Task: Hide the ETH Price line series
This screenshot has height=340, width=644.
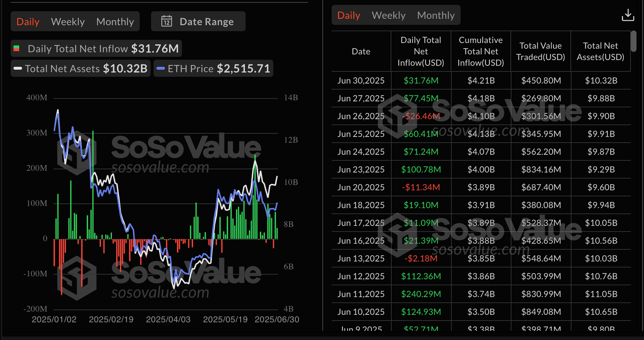Action: point(213,68)
